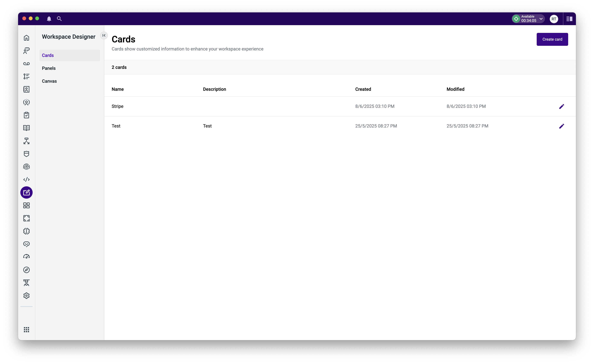This screenshot has width=594, height=364.
Task: Click the Description column header
Action: [215, 89]
